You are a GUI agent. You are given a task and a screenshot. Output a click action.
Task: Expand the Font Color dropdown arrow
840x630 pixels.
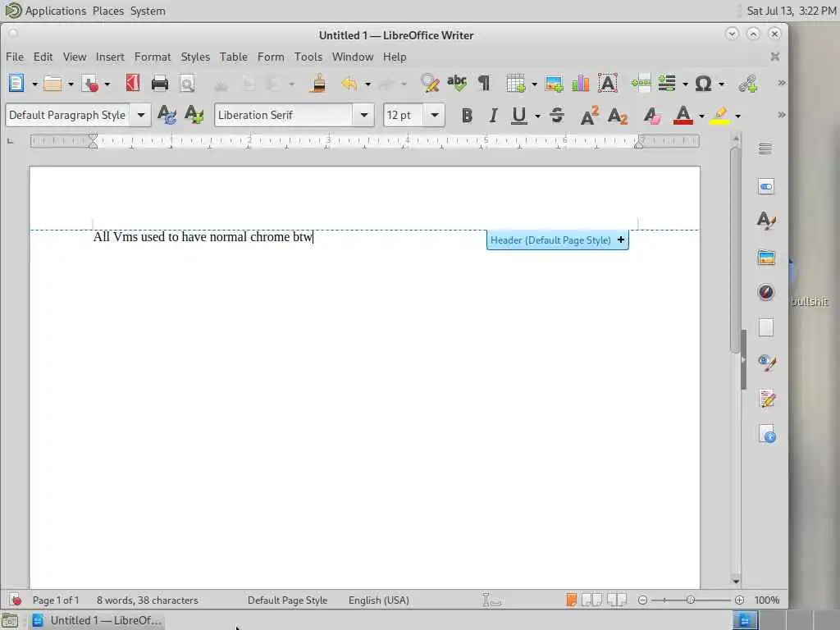click(x=701, y=116)
